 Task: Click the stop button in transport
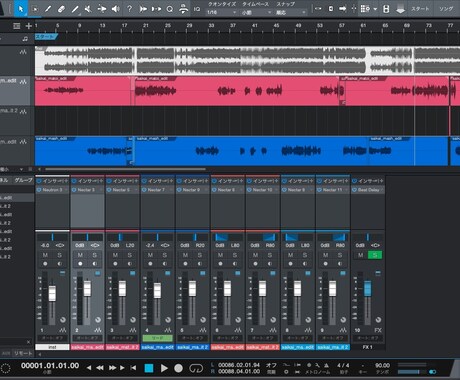click(149, 368)
